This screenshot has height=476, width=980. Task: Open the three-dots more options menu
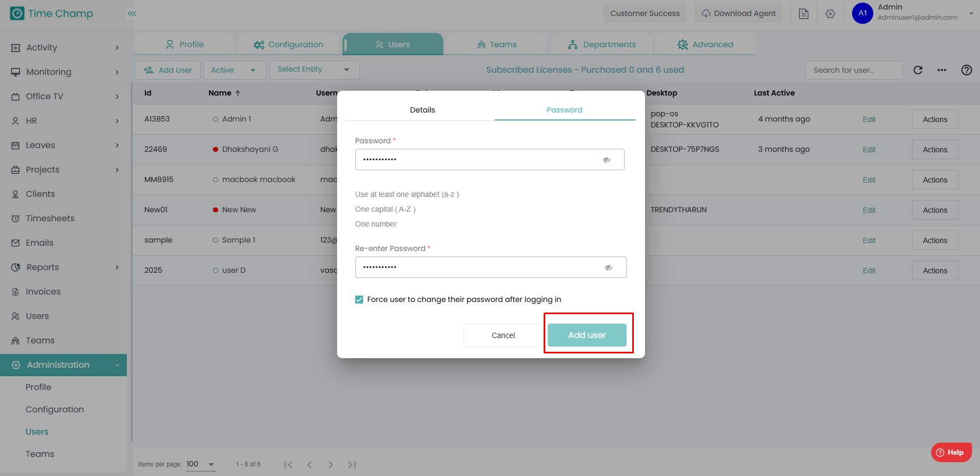click(942, 70)
